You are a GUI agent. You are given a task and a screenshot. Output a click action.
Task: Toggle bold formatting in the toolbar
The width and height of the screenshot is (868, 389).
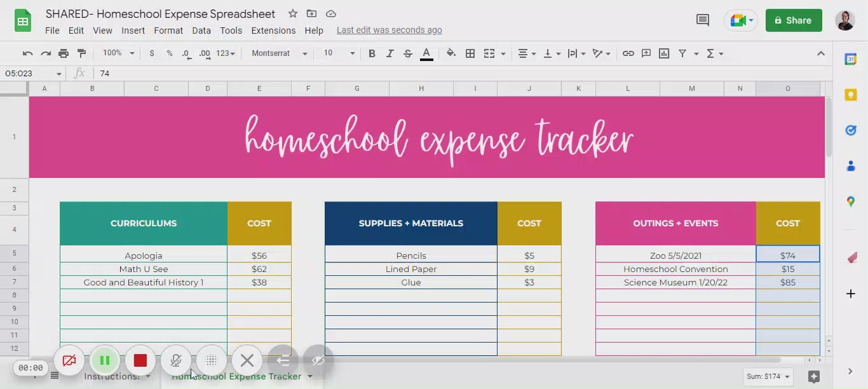(372, 53)
